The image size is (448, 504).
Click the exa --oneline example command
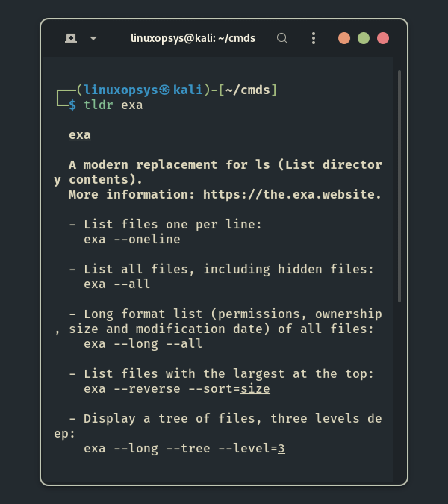tap(132, 239)
